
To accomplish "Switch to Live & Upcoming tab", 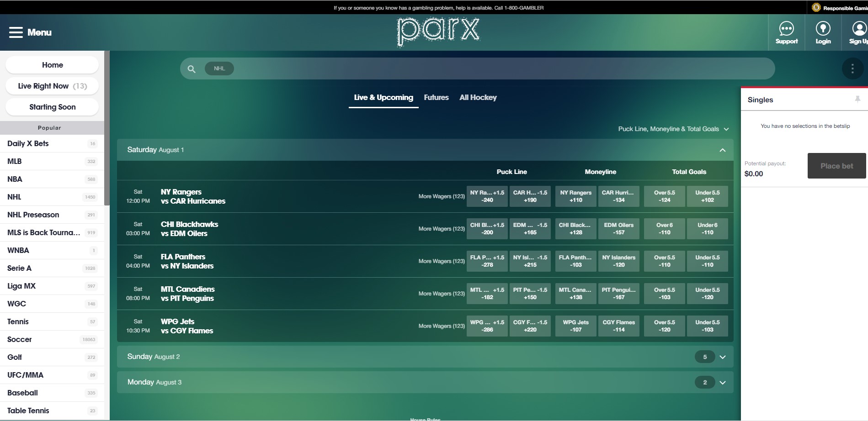I will click(383, 98).
